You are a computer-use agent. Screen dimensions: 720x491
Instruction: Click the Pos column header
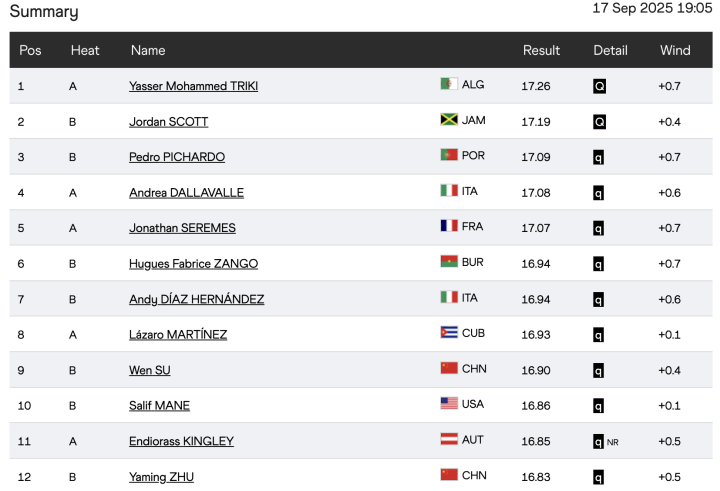30,50
